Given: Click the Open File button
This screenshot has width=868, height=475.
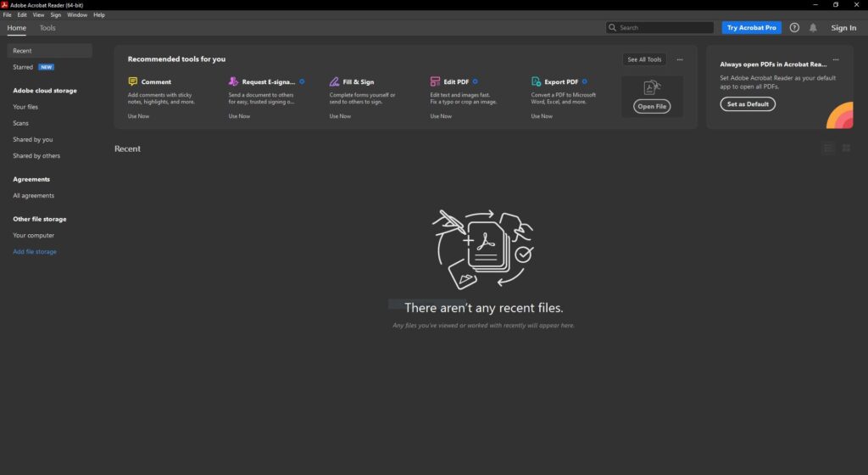Looking at the screenshot, I should click(x=652, y=106).
